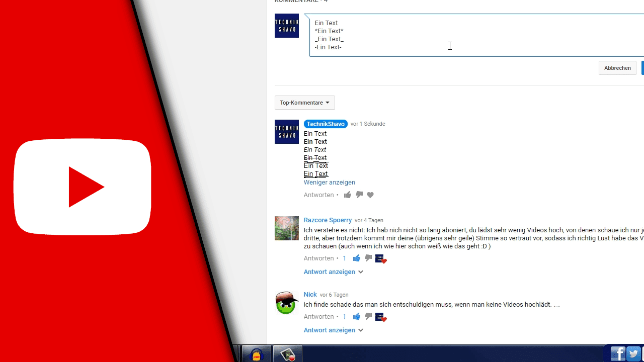Click like count on Razcore Spoerry's comment
This screenshot has height=362, width=644.
click(345, 258)
